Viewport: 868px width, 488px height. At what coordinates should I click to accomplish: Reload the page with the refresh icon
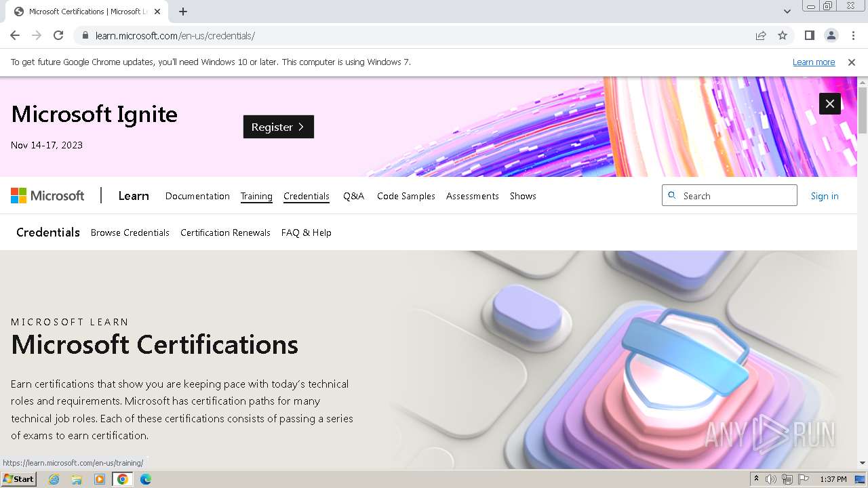coord(58,35)
